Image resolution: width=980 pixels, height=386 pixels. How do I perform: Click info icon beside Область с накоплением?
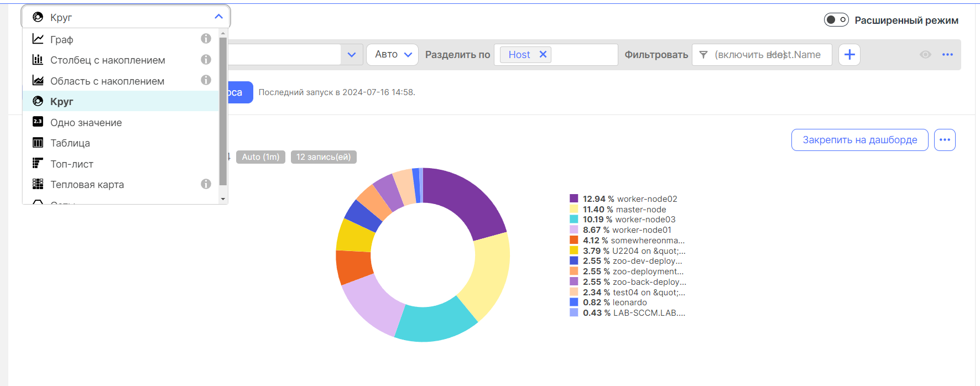(x=206, y=80)
